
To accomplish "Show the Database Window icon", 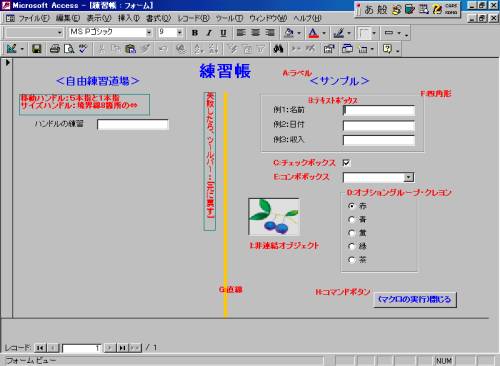I will pos(347,49).
